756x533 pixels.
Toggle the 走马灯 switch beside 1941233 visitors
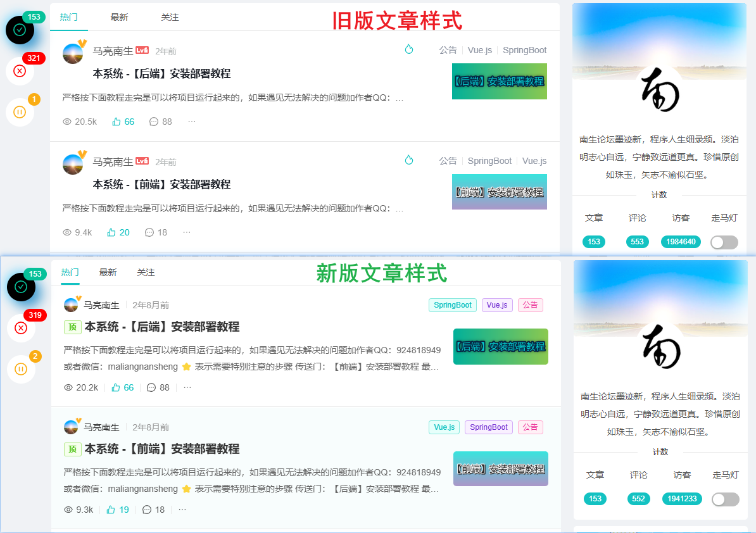(726, 499)
